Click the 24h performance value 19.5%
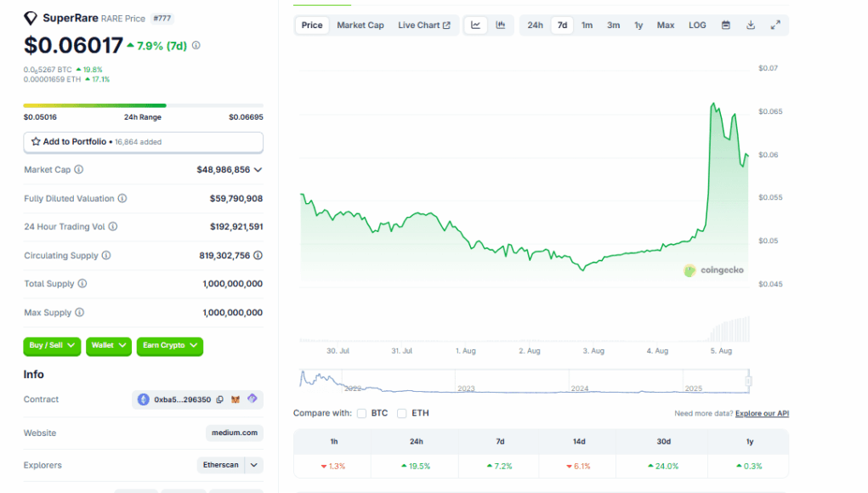 point(416,467)
